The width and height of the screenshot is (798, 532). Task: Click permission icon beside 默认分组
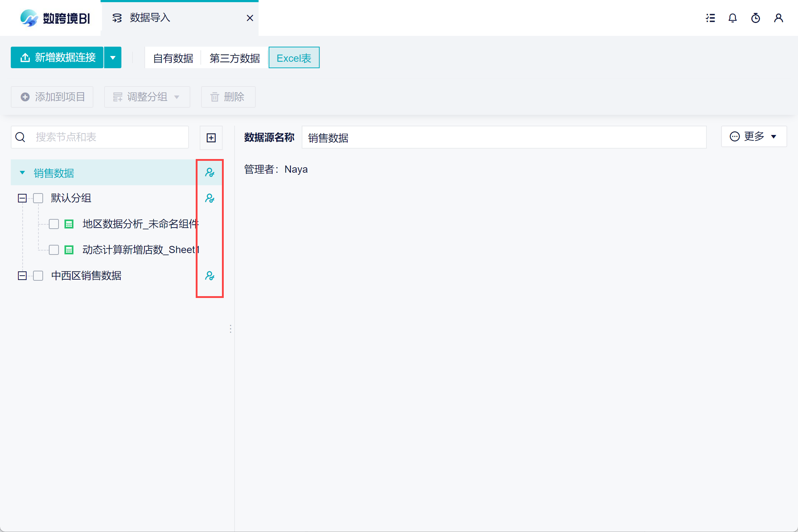210,198
